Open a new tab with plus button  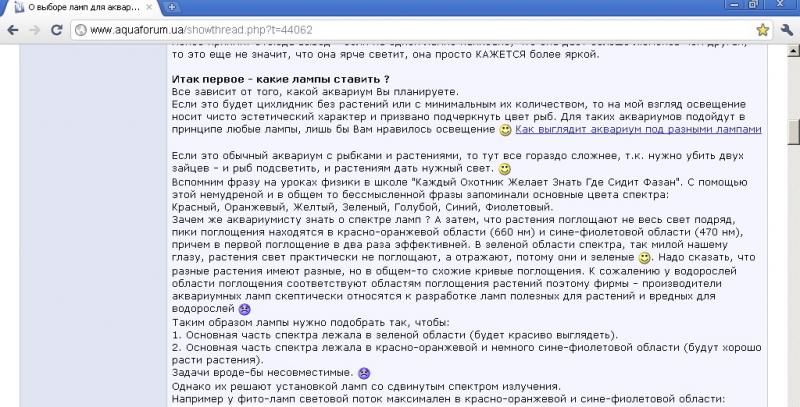[172, 7]
